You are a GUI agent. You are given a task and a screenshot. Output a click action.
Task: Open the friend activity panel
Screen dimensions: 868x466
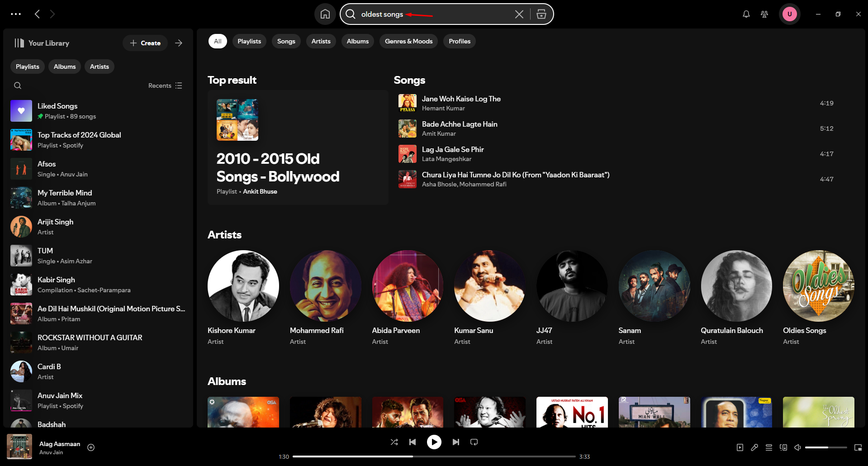[x=764, y=14]
